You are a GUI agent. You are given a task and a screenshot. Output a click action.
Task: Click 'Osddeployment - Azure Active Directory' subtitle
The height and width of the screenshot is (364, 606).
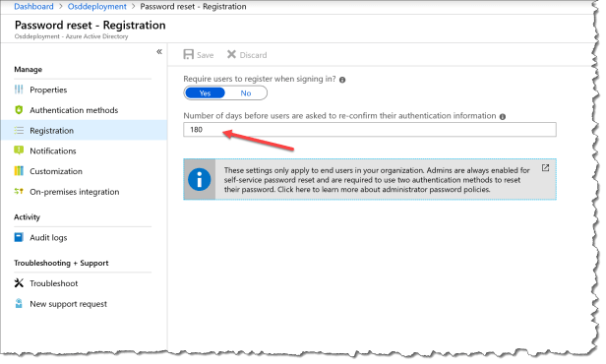click(x=71, y=36)
